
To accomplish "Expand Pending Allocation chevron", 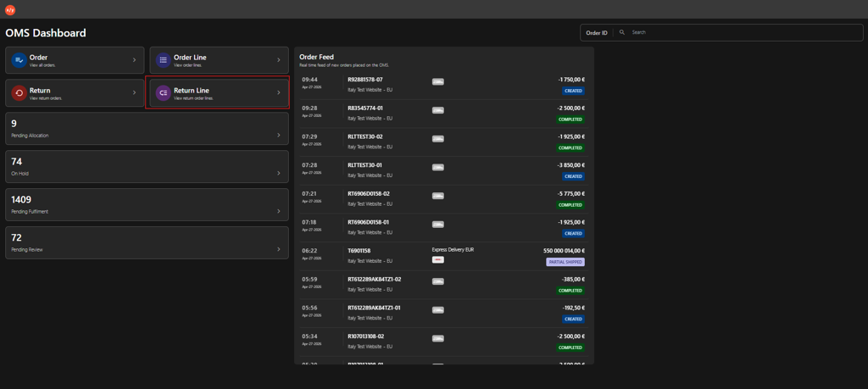I will (x=278, y=135).
